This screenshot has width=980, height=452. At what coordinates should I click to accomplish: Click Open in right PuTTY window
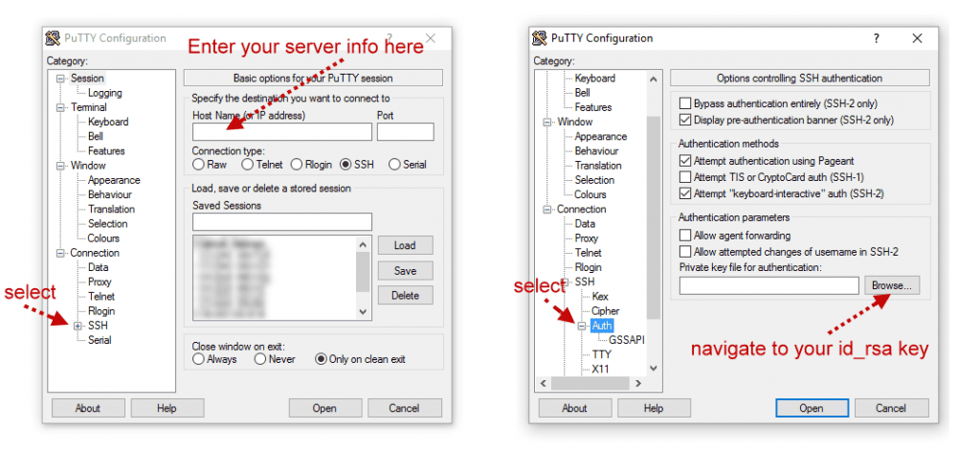pyautogui.click(x=812, y=408)
